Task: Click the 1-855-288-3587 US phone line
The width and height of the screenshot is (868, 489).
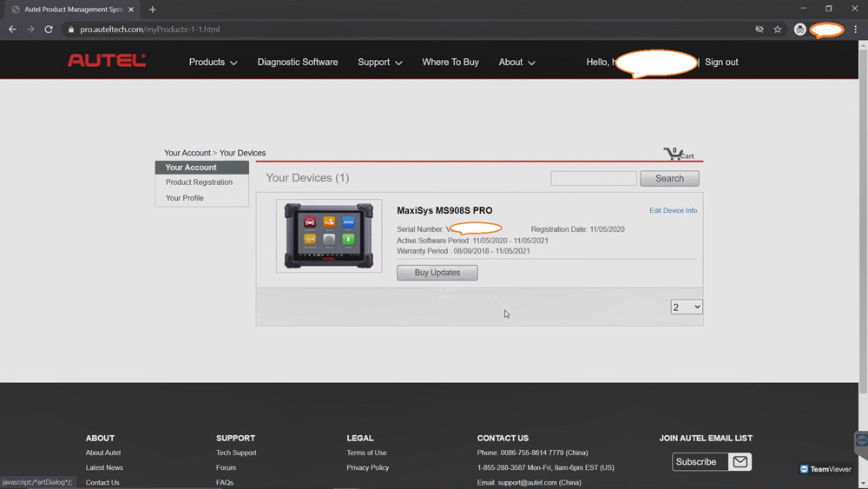Action: click(x=545, y=467)
